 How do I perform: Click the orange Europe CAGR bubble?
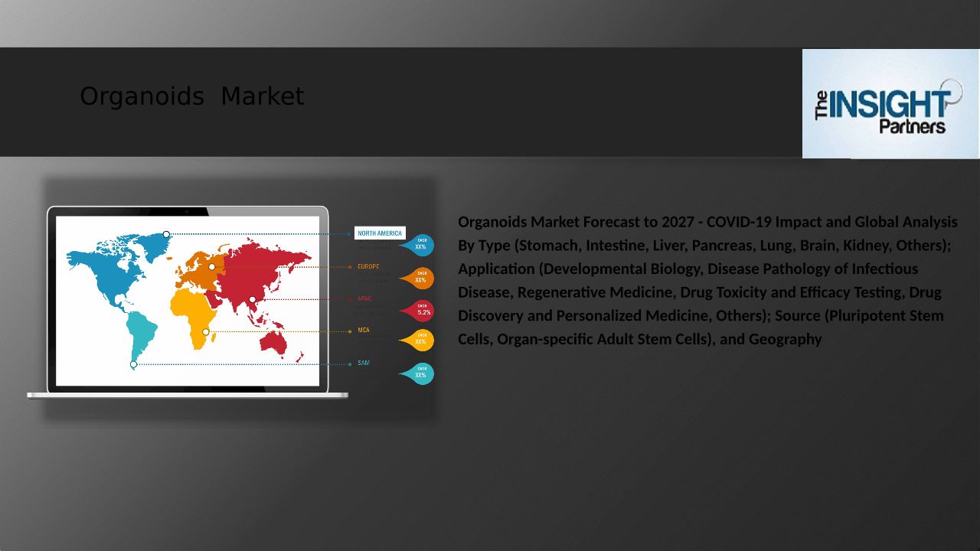(x=420, y=278)
